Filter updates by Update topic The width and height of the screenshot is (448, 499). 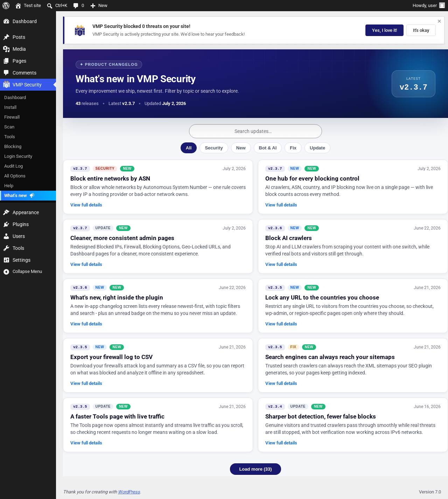[x=317, y=148]
